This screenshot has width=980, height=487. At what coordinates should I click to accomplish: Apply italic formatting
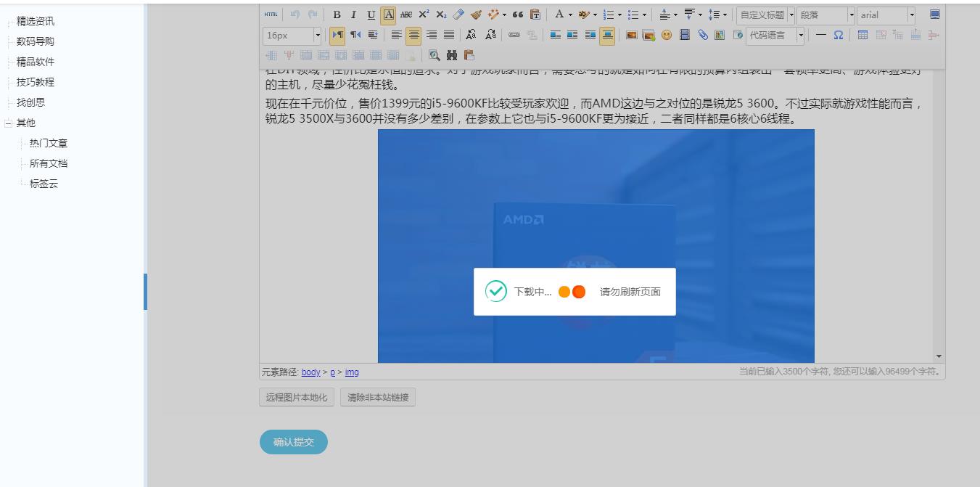click(x=354, y=15)
